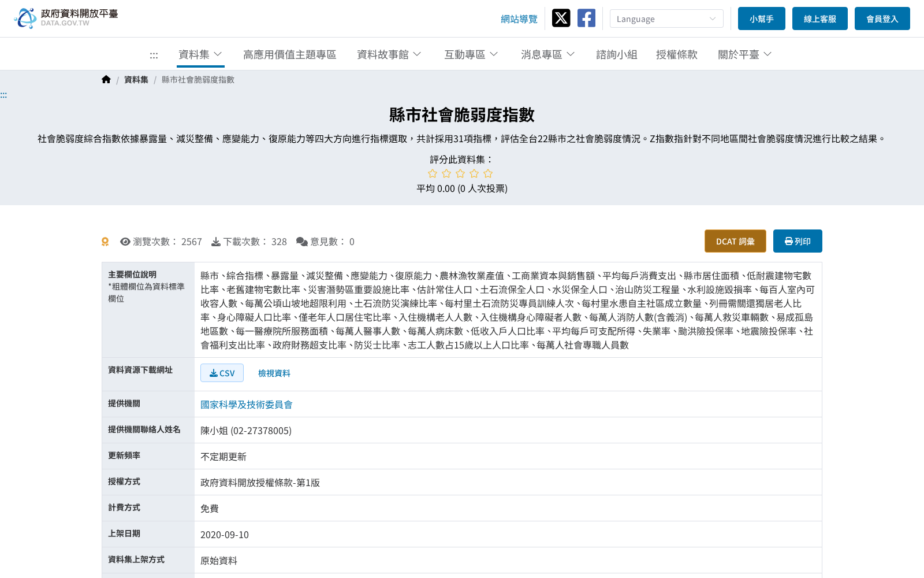Screen dimensions: 924x578
Task: Click the row label 資料資源下載網址
Action: point(140,370)
